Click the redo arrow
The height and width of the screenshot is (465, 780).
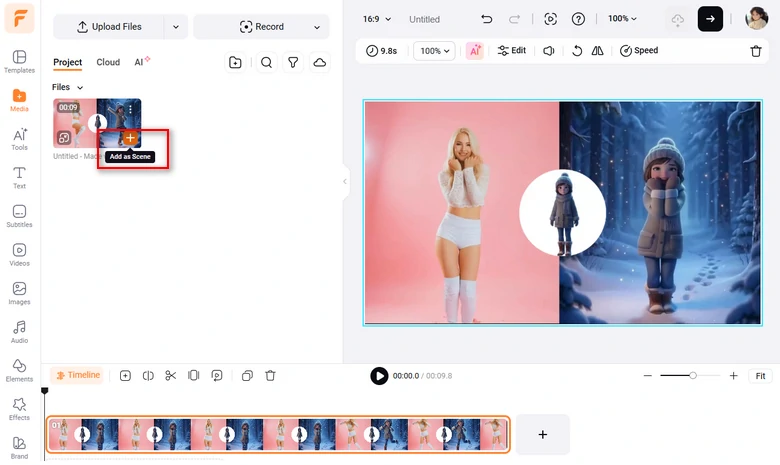[x=514, y=19]
